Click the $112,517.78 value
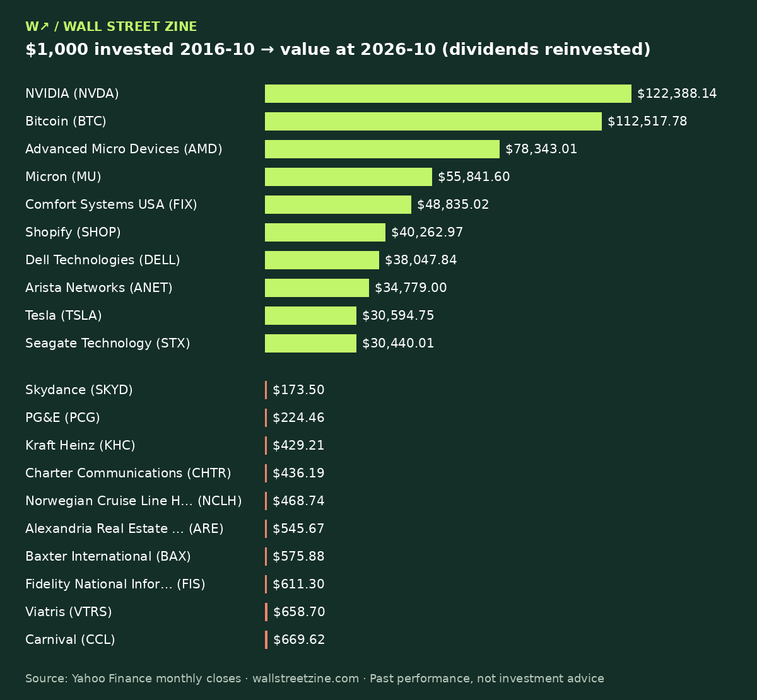 [x=647, y=122]
